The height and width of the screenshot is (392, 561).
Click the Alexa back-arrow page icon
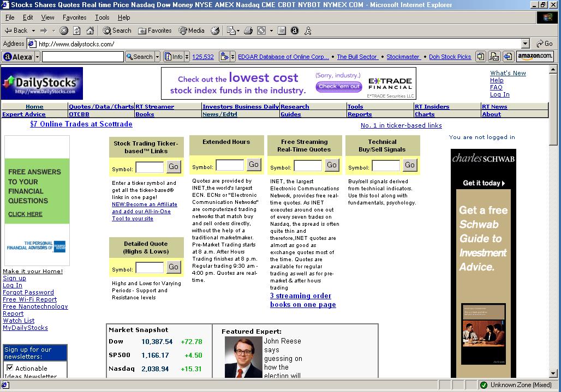click(508, 57)
